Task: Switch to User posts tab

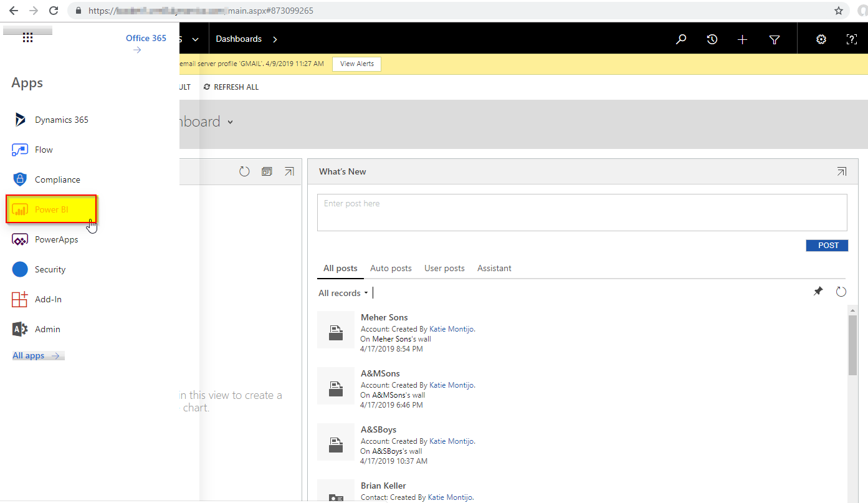Action: point(444,269)
